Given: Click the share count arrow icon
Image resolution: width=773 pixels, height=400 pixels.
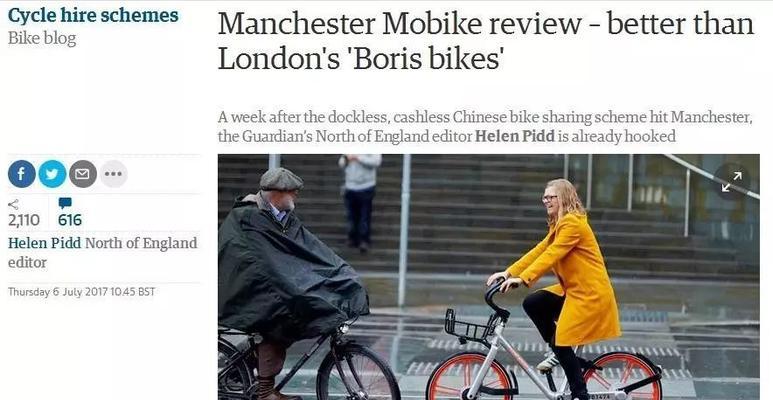Looking at the screenshot, I should 14,204.
